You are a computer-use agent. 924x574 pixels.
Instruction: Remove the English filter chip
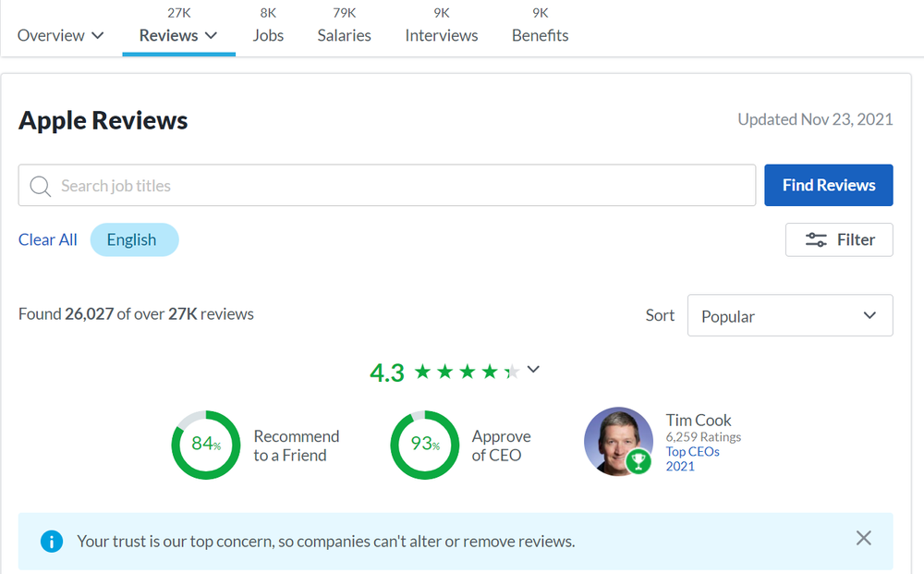(x=134, y=239)
